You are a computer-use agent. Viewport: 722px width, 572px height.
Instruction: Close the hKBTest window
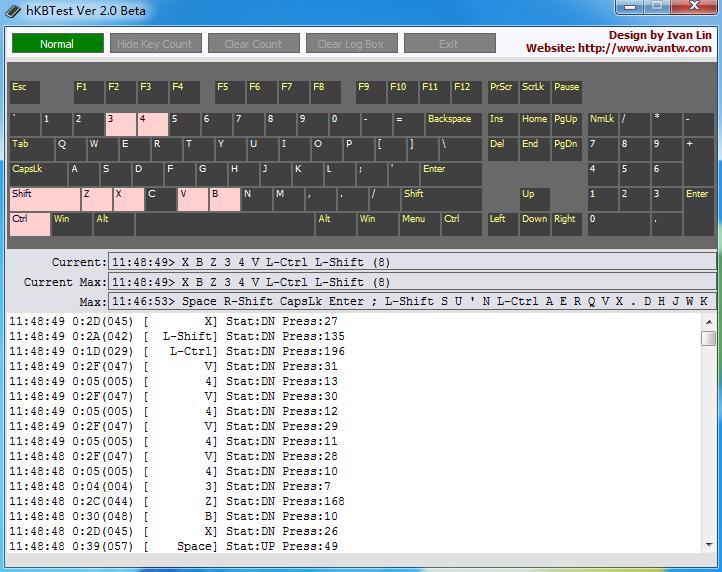(694, 6)
